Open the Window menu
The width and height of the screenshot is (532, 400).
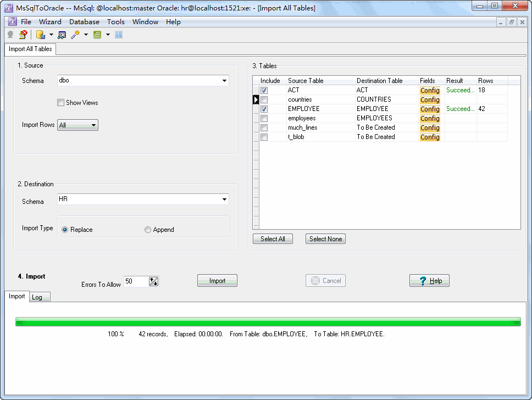click(145, 22)
